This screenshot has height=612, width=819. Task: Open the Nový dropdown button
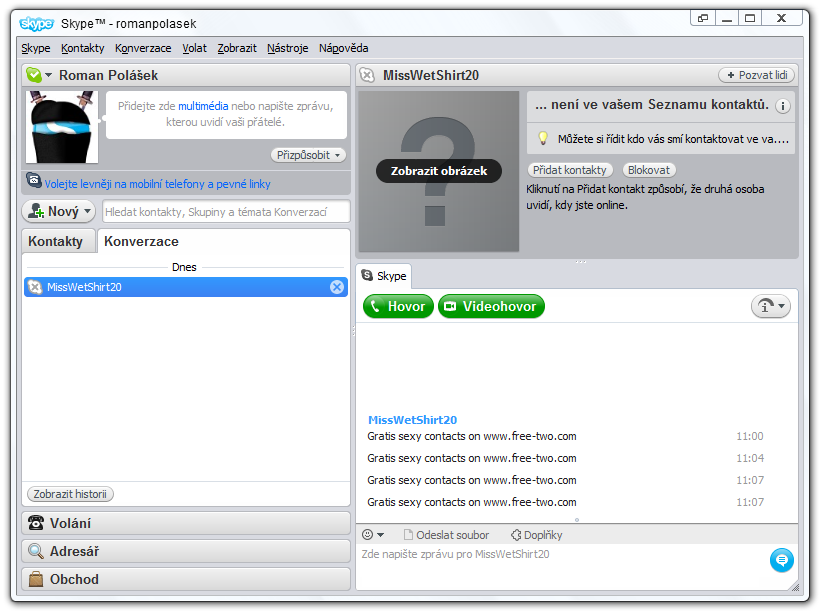click(59, 211)
